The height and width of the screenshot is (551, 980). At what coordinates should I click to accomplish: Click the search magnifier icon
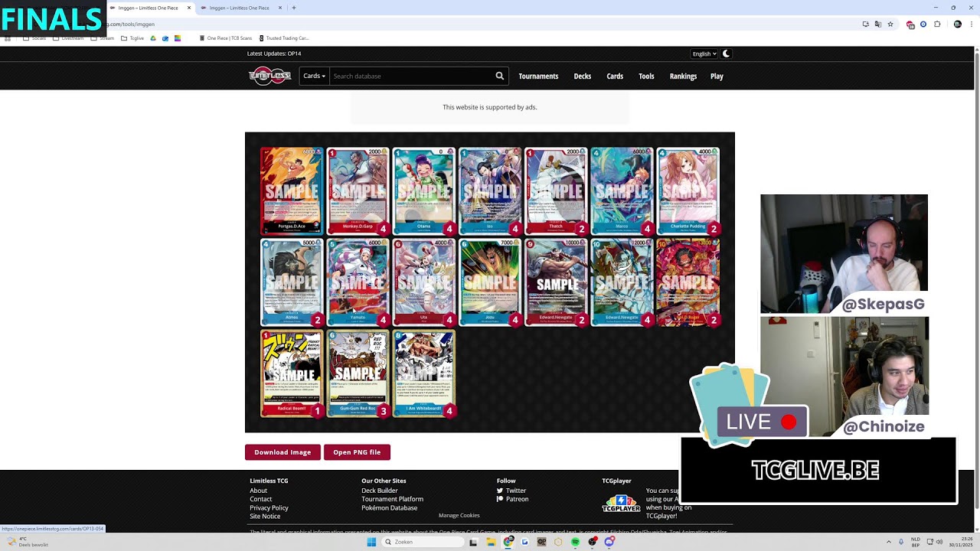click(x=500, y=76)
